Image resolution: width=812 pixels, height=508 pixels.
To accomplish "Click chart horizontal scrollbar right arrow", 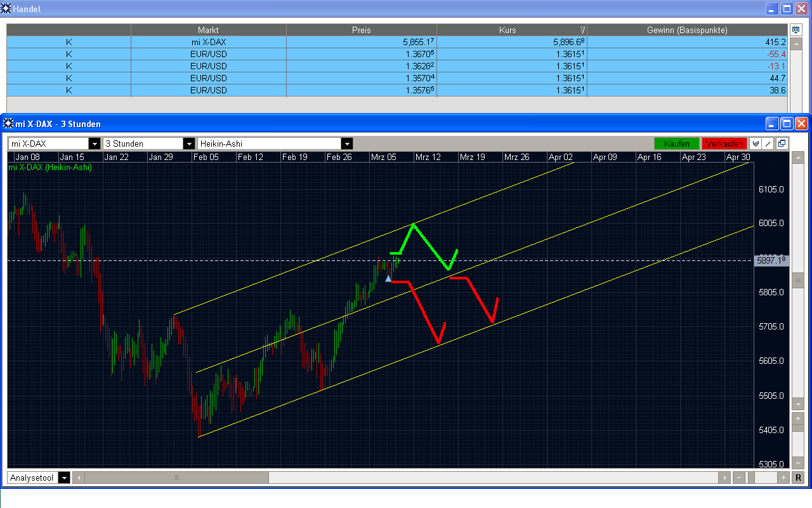I will pos(724,478).
